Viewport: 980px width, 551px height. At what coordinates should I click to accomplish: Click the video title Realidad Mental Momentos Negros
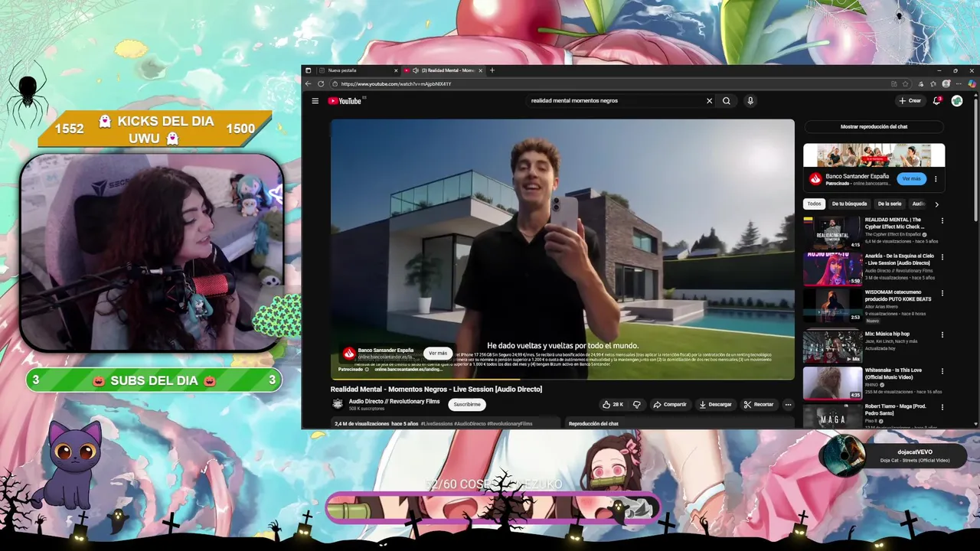point(436,390)
